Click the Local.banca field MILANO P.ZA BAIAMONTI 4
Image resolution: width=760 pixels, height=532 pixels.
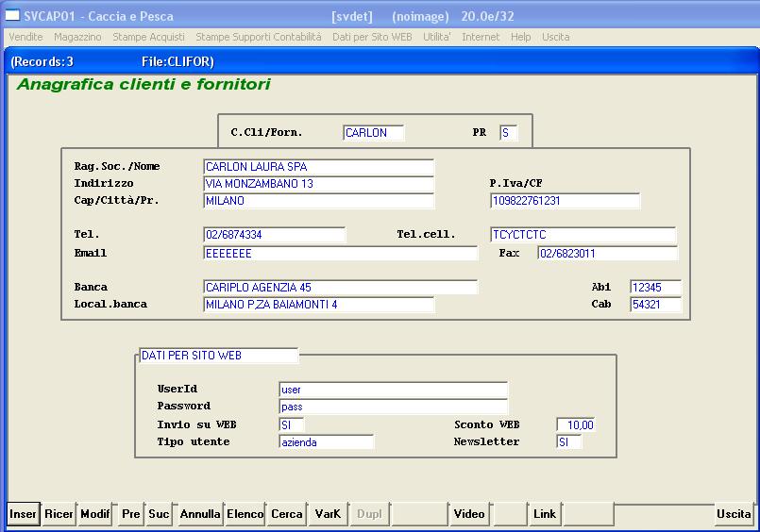(x=318, y=305)
